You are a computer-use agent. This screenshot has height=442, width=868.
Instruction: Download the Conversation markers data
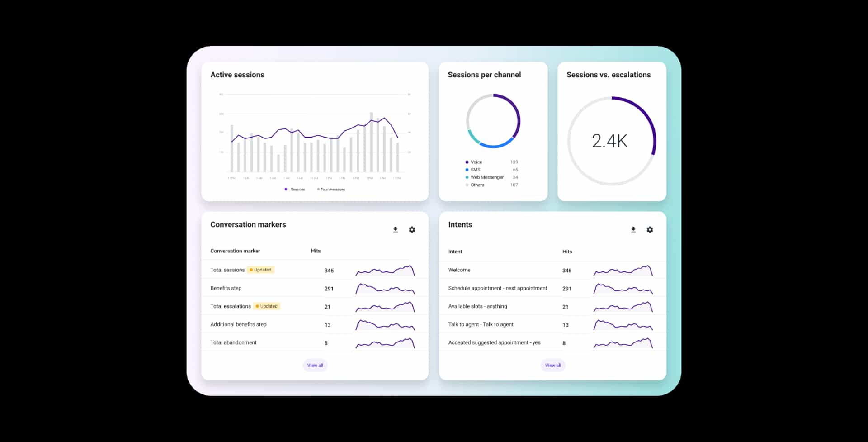point(395,230)
